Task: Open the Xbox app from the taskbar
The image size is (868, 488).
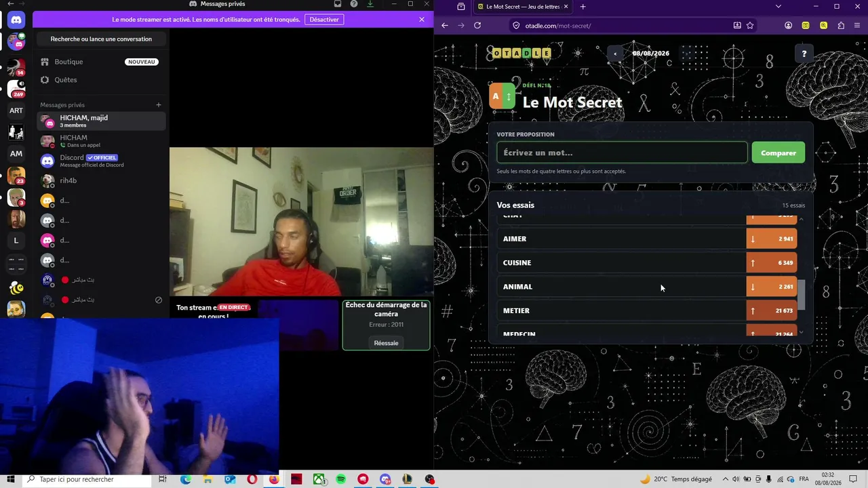Action: [x=319, y=479]
